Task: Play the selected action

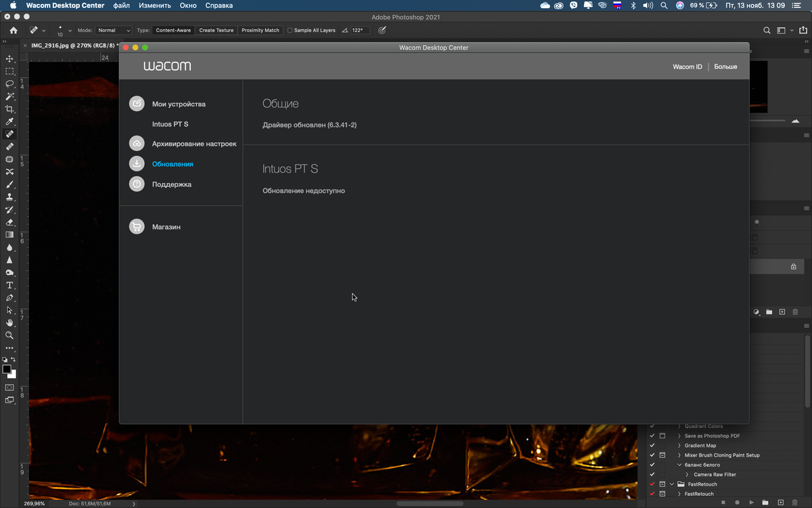Action: 752,503
